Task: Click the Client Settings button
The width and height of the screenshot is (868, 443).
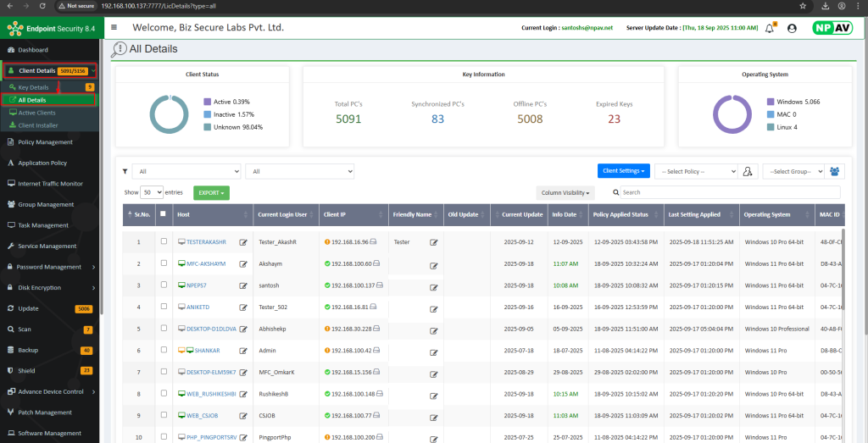Action: click(x=623, y=171)
